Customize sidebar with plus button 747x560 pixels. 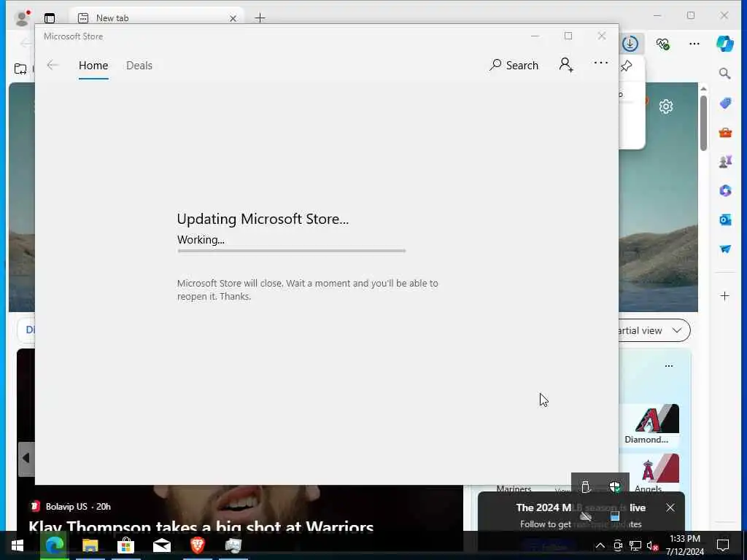point(724,296)
